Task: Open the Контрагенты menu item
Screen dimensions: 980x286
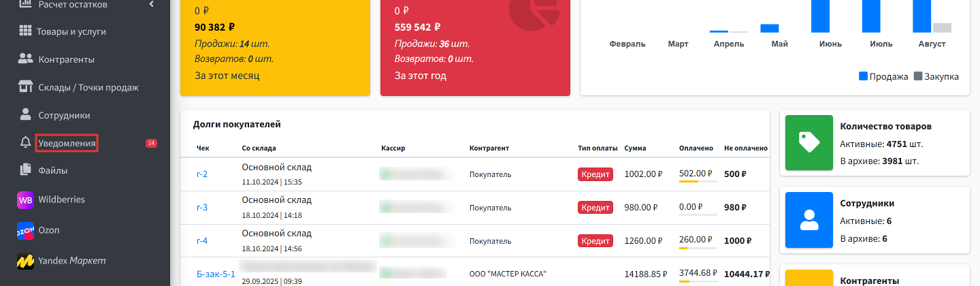Action: coord(67,59)
